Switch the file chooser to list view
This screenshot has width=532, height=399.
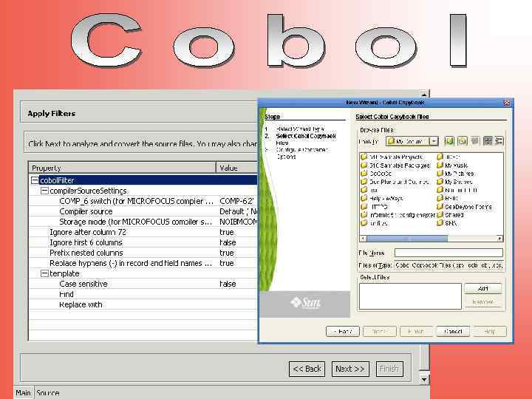click(488, 141)
